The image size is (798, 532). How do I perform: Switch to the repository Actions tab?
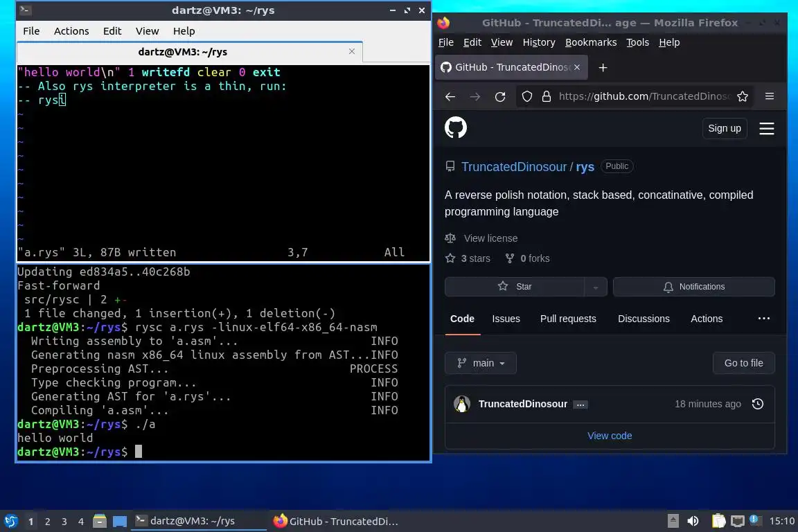click(x=707, y=319)
